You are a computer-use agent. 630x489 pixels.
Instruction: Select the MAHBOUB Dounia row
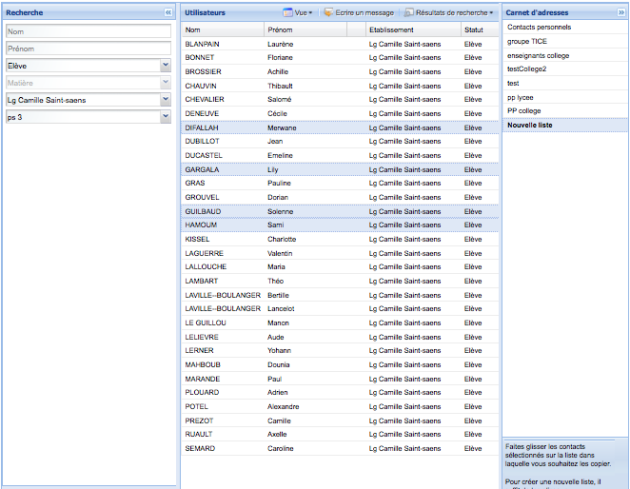(x=340, y=364)
